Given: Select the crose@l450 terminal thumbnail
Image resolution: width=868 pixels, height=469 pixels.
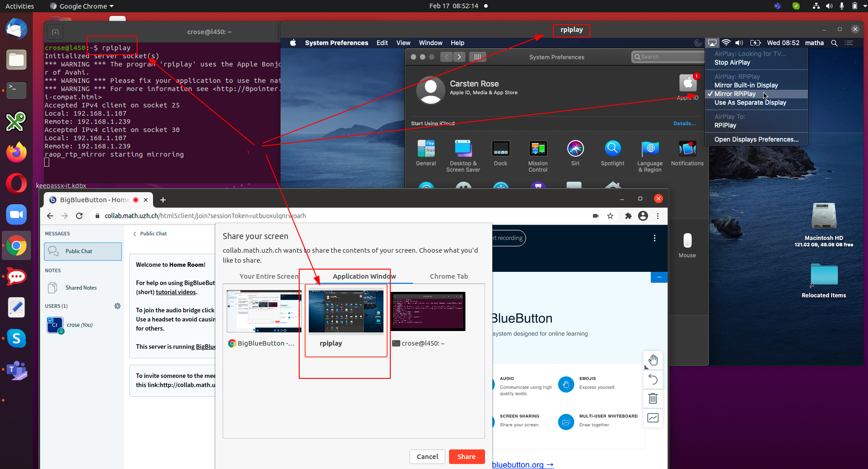Looking at the screenshot, I should 428,311.
